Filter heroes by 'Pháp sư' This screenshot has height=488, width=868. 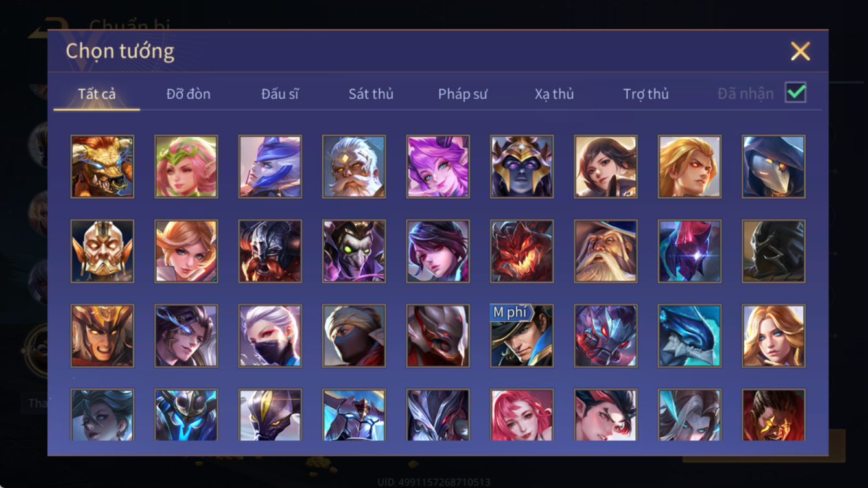coord(462,94)
